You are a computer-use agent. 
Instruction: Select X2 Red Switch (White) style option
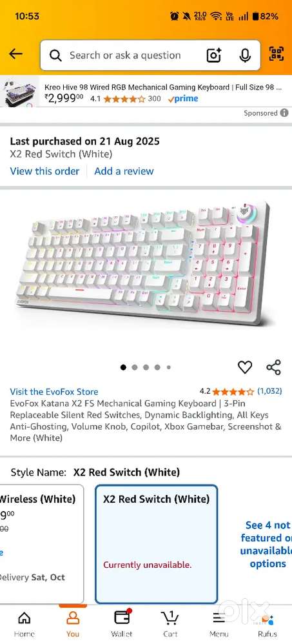click(156, 544)
